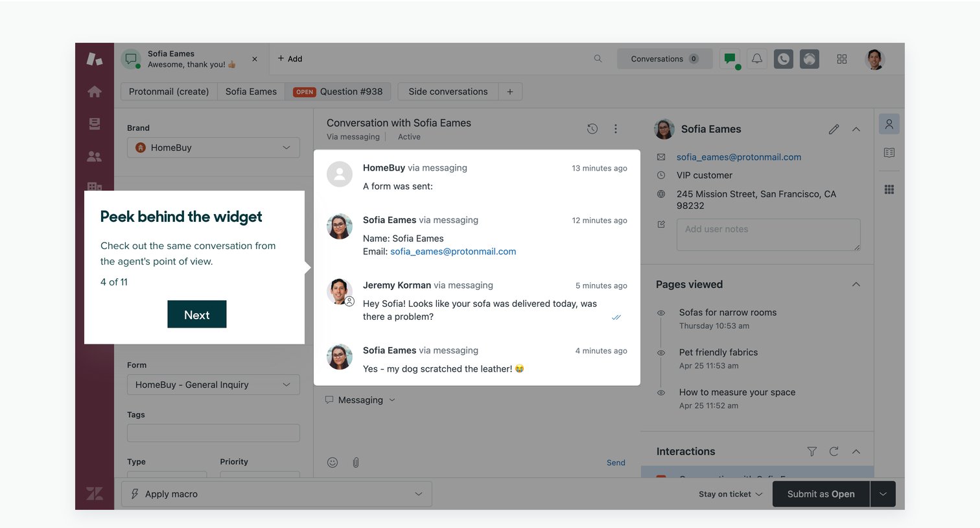Open the green chat status icon
The height and width of the screenshot is (528, 980).
click(730, 59)
